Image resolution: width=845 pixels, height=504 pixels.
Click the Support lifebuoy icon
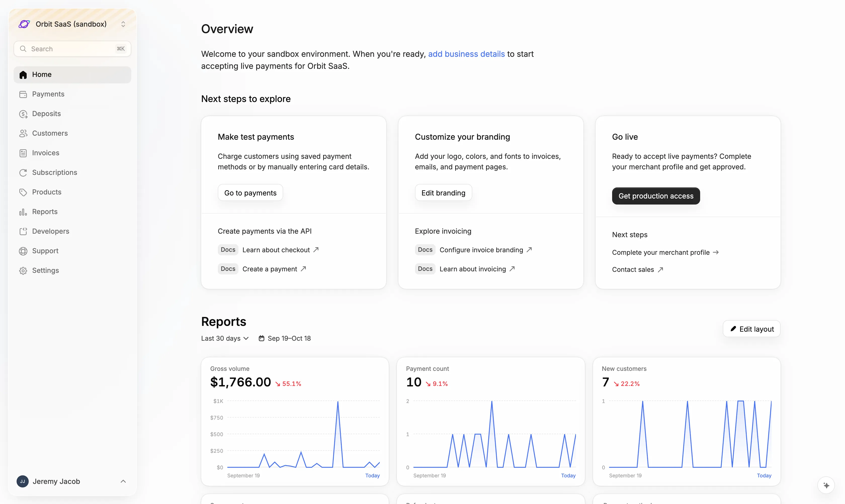pos(23,251)
